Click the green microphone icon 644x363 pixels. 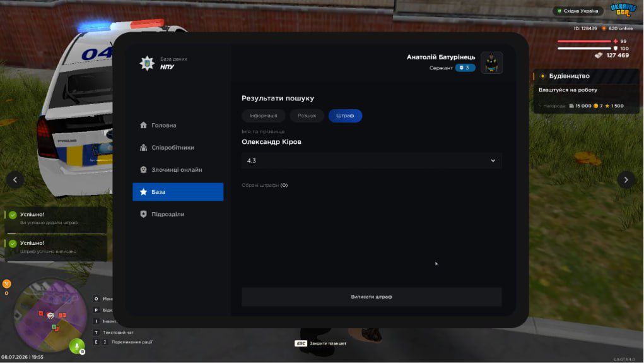(77, 346)
